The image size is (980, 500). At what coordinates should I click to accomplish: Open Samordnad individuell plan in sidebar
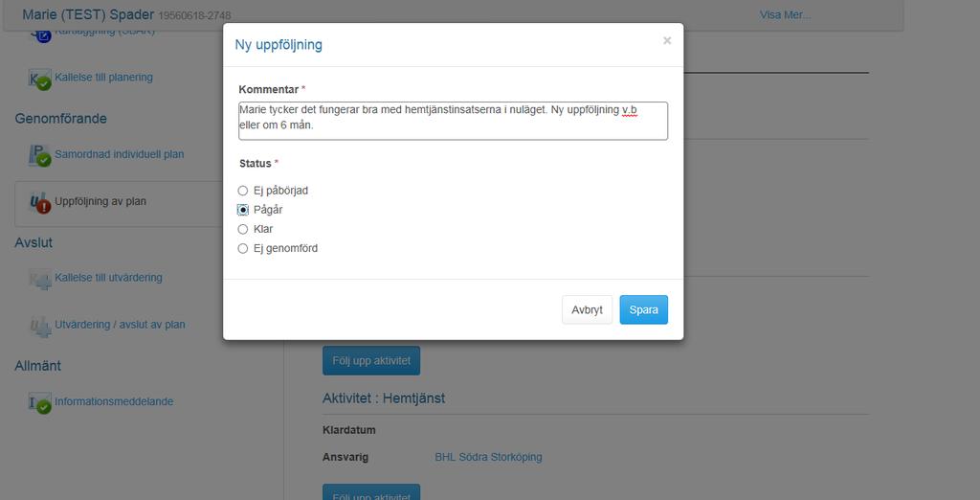coord(120,154)
